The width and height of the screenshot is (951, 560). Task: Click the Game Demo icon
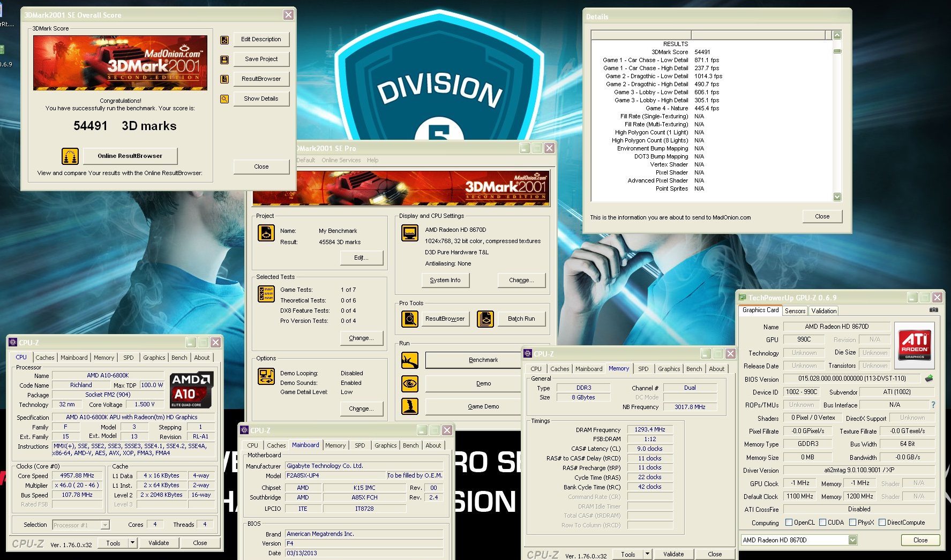[x=410, y=406]
